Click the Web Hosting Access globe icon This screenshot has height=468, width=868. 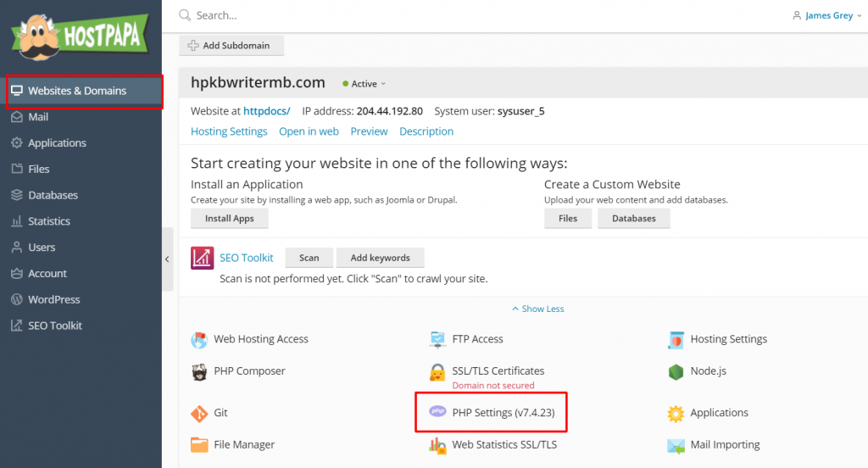[x=199, y=339]
